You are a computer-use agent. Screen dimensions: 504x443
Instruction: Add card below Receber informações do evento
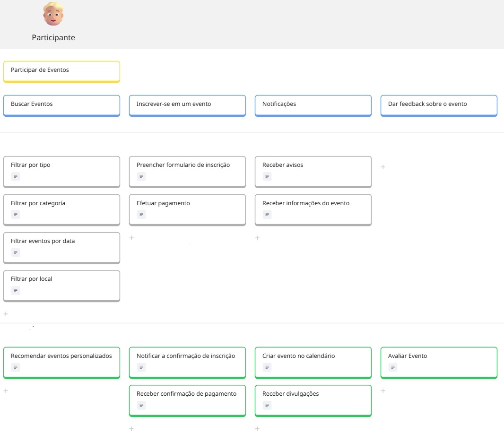pos(257,238)
